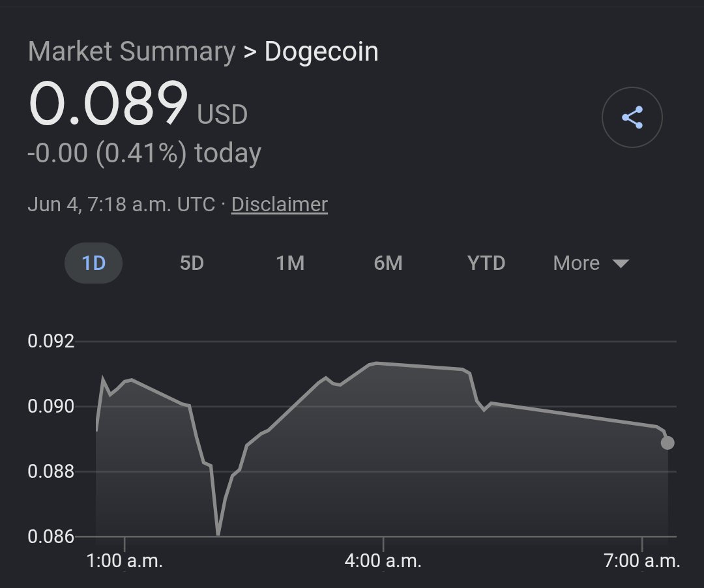Click the 0.088 y-axis label

coord(51,471)
